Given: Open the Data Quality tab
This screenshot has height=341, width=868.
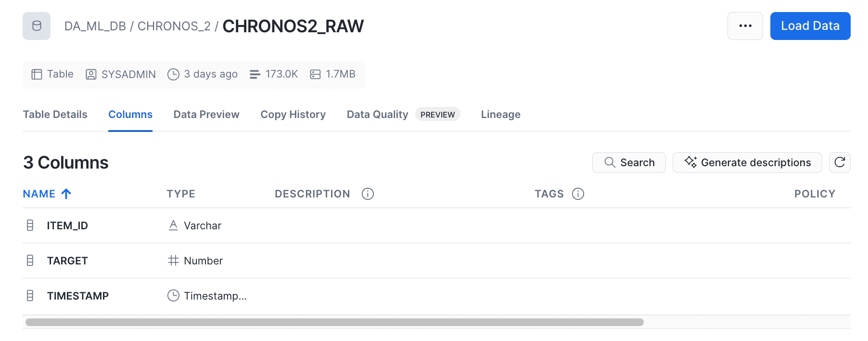Looking at the screenshot, I should [x=377, y=115].
